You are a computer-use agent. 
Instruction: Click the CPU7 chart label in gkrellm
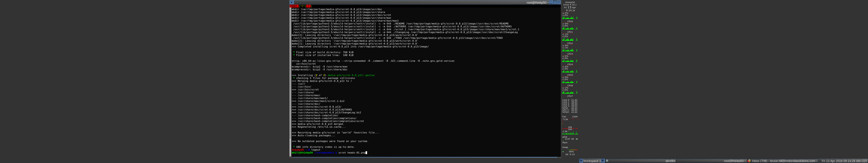[570, 96]
